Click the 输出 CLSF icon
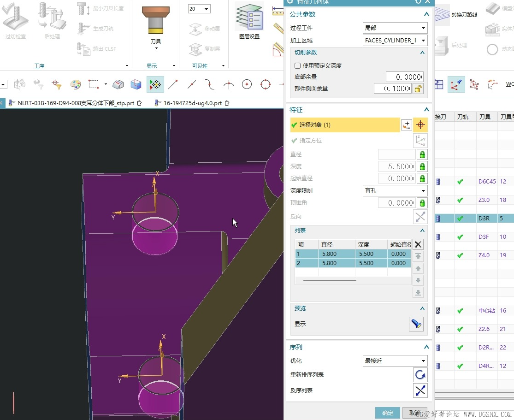The image size is (514, 420). pos(83,49)
